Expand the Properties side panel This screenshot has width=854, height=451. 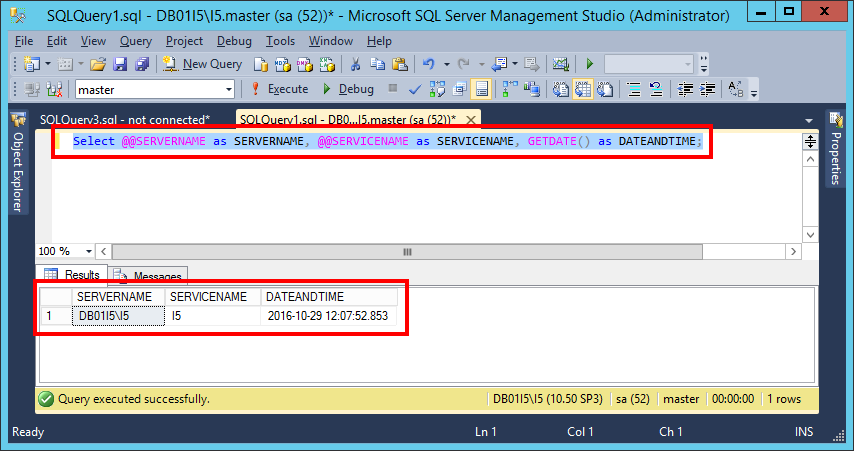click(835, 148)
